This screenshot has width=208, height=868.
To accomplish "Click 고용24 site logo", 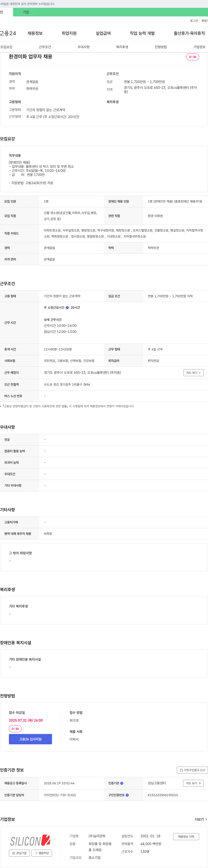I will 8,33.
